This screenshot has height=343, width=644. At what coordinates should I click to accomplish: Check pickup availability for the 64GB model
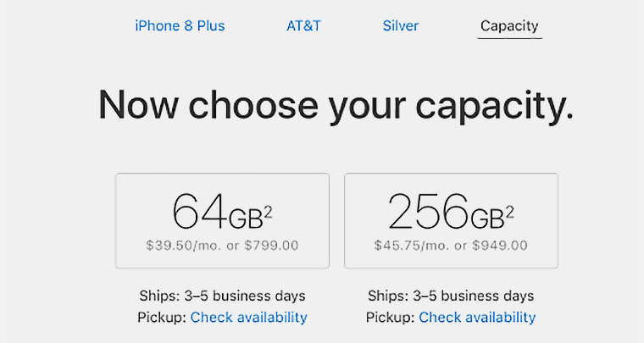point(248,318)
